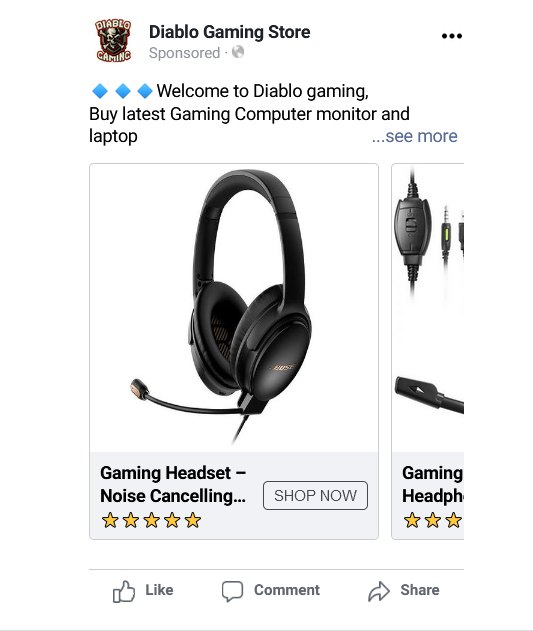Open the Diablo Gaming Store page name
This screenshot has height=631, width=533.
click(229, 32)
